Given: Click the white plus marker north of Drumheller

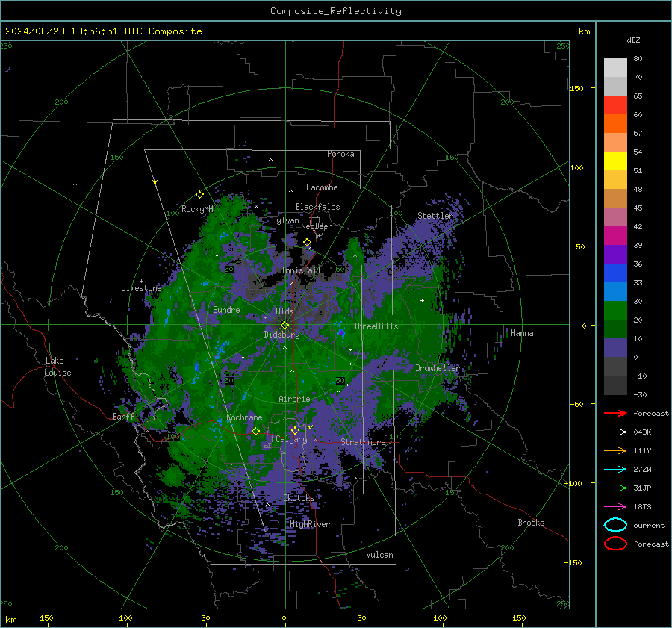Looking at the screenshot, I should 422,300.
